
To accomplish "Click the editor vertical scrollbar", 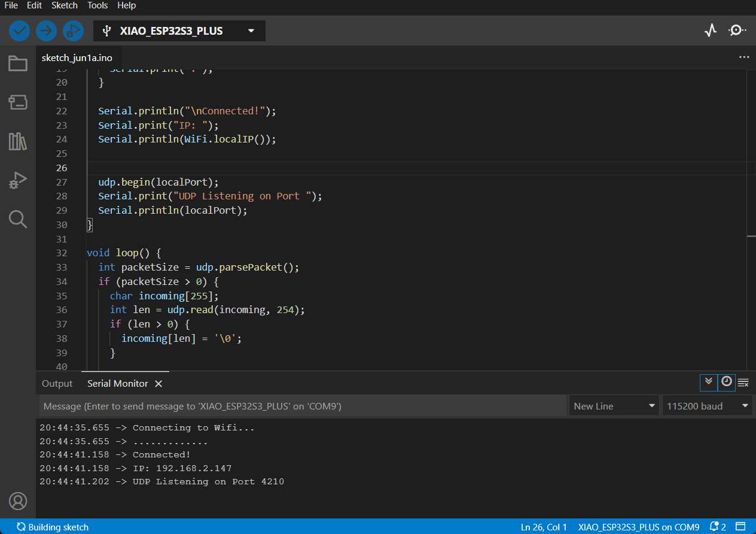I will (x=751, y=219).
